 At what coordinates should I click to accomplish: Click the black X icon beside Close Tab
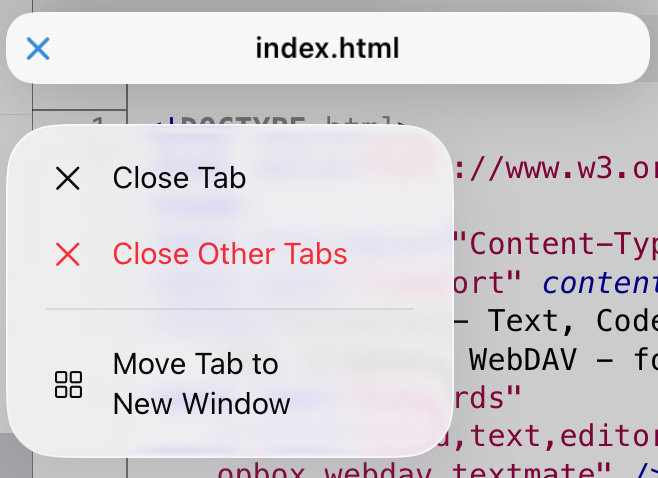click(68, 178)
